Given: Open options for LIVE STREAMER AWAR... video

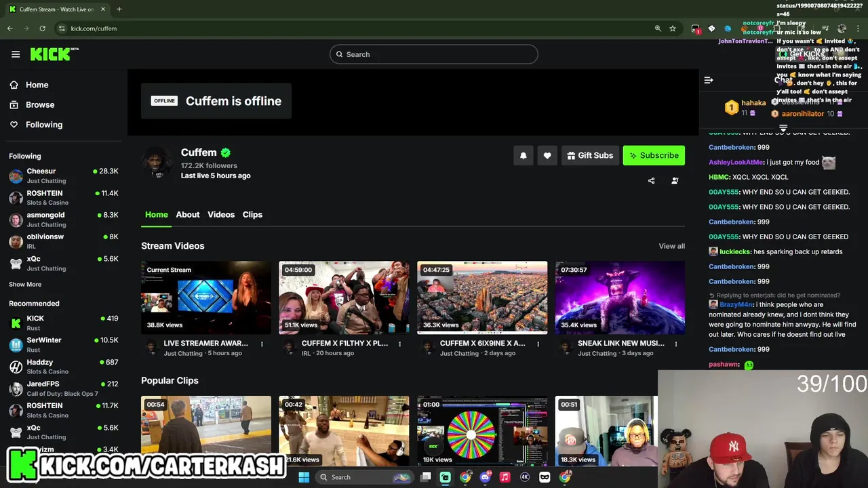Looking at the screenshot, I should 262,344.
